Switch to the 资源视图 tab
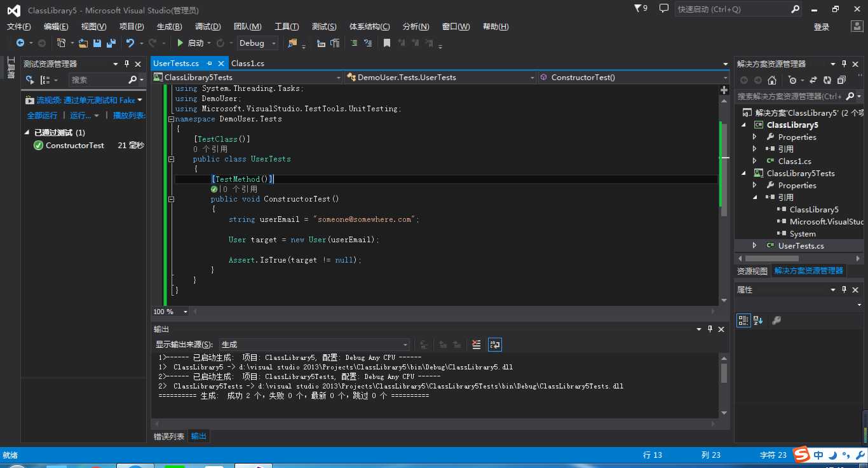 [x=752, y=271]
